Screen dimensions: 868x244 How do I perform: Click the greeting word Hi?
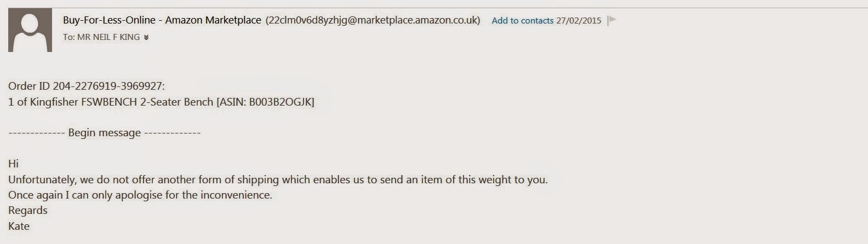tap(14, 164)
